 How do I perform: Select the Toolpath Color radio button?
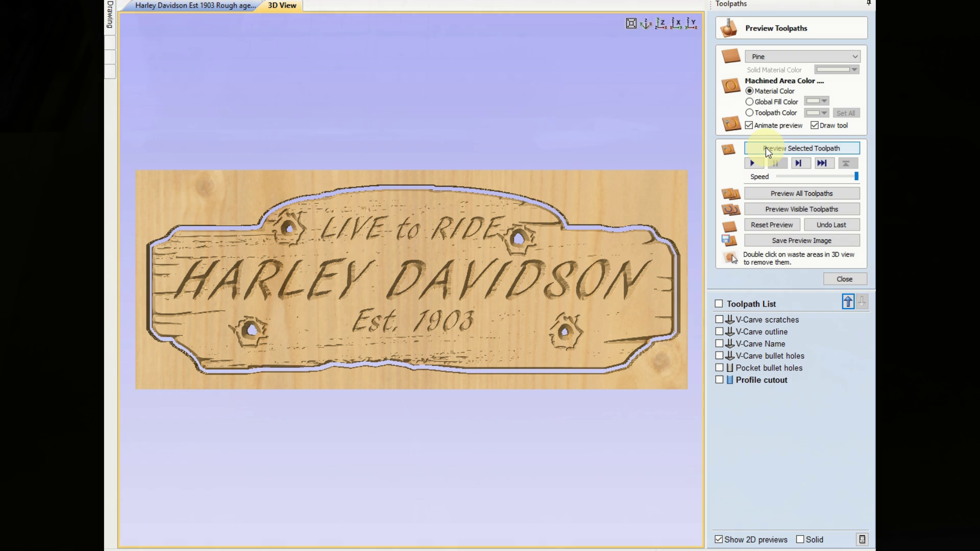(x=749, y=113)
